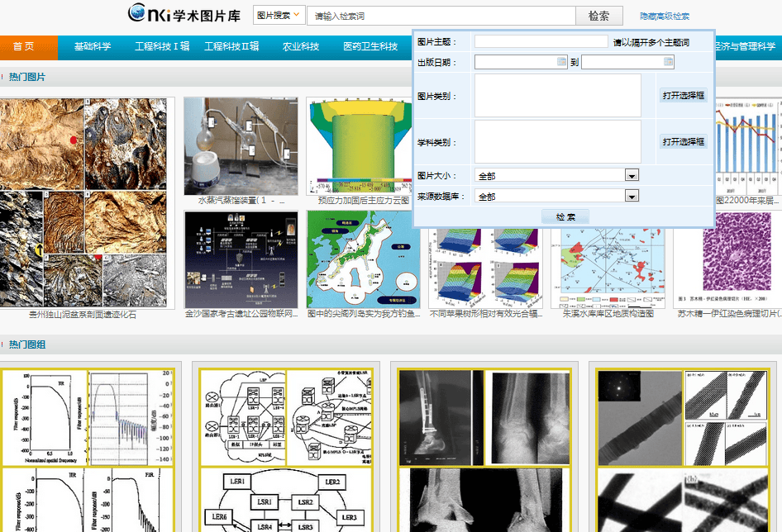Click the 隐藏高级检索 link

664,17
